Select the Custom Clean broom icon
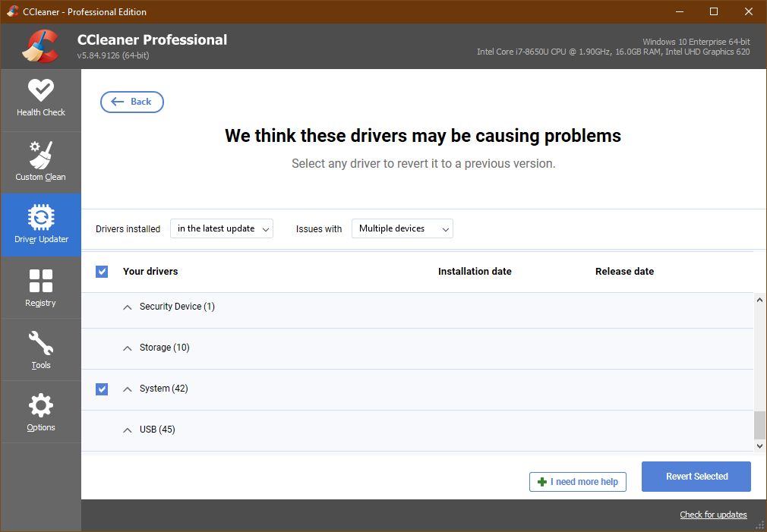The image size is (767, 532). coord(40,155)
